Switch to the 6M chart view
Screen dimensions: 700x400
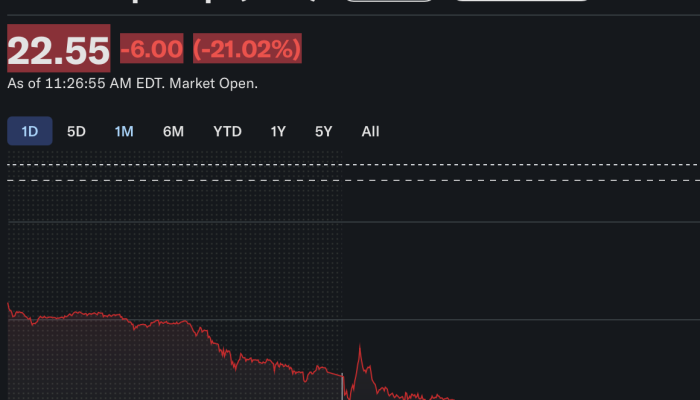coord(173,131)
